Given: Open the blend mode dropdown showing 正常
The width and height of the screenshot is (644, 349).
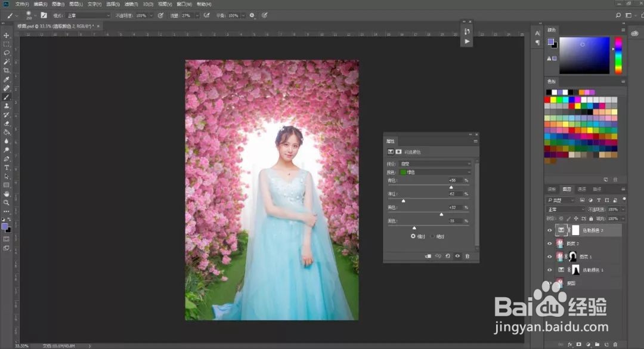Looking at the screenshot, I should [x=563, y=209].
